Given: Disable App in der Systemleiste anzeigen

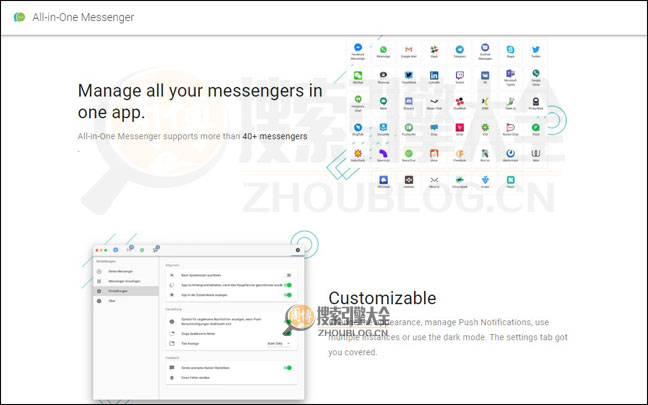Looking at the screenshot, I should [288, 295].
